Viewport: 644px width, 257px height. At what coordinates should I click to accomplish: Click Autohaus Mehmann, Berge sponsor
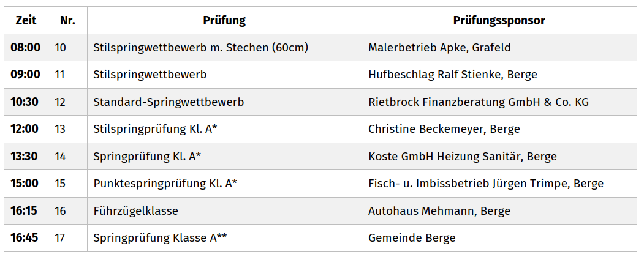439,210
